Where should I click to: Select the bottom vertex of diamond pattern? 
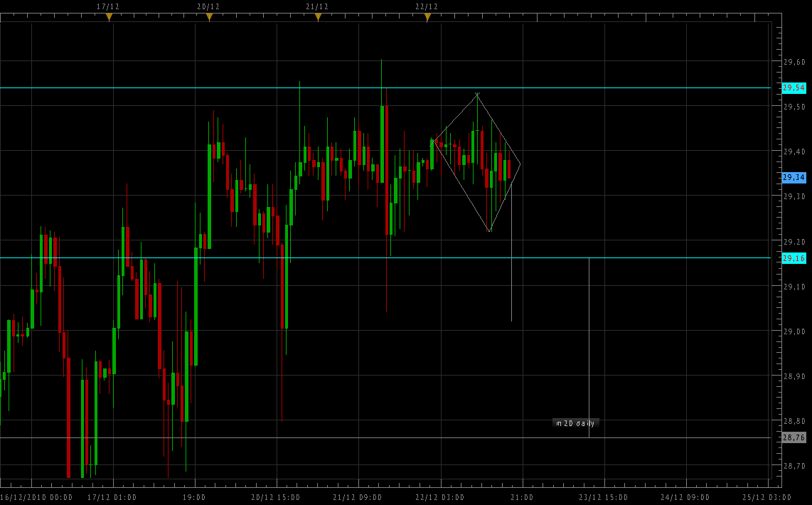tap(489, 232)
